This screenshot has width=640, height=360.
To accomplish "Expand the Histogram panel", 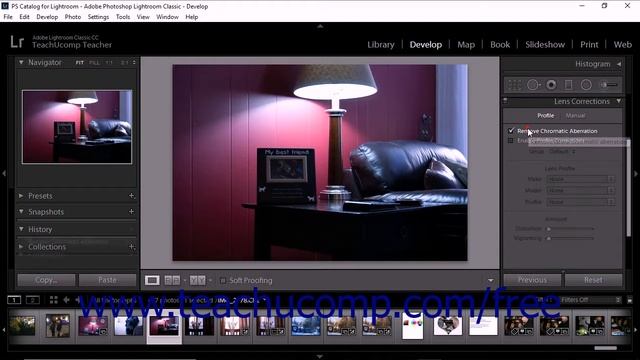I will [619, 64].
